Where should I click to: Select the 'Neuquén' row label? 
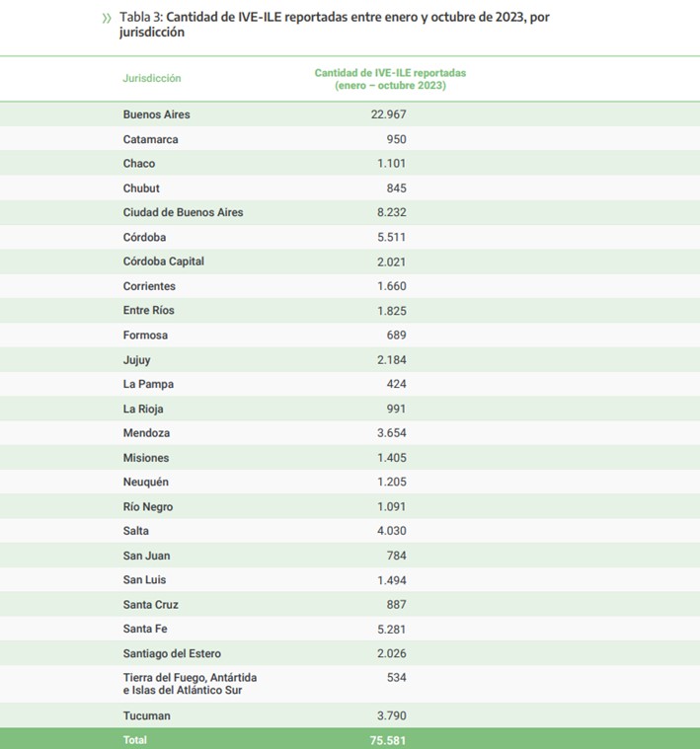[146, 483]
